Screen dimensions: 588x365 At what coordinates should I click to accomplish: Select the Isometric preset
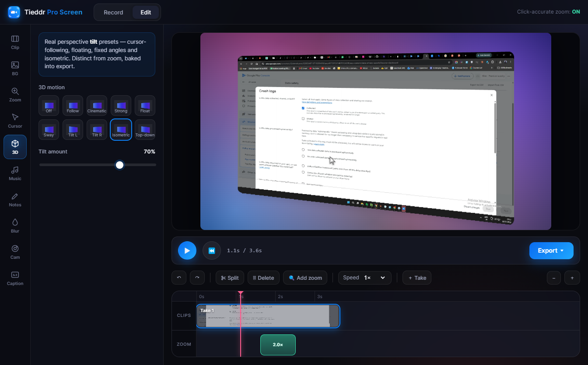pyautogui.click(x=121, y=129)
